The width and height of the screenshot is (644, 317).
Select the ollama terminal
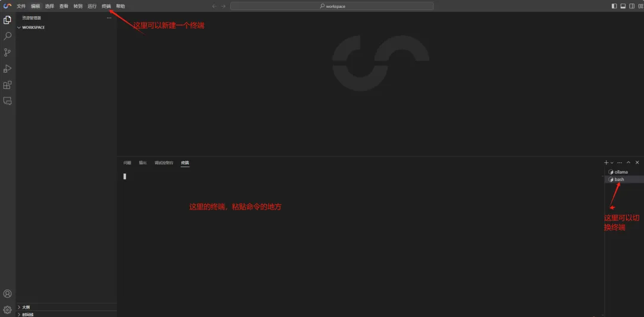point(624,172)
